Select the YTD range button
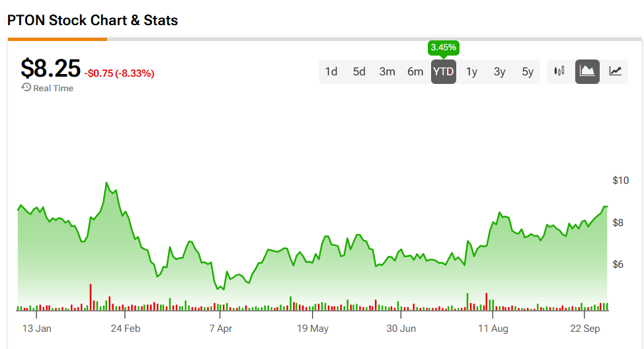The width and height of the screenshot is (644, 349). point(443,71)
